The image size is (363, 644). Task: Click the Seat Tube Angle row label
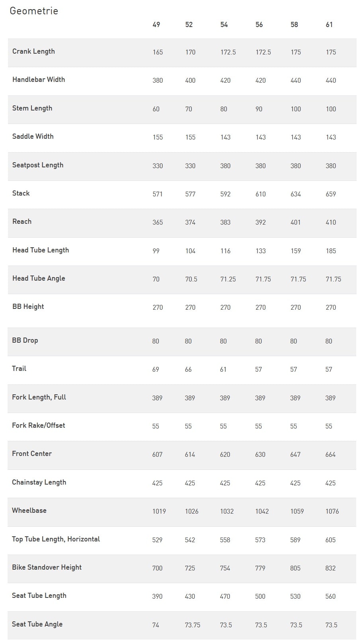tap(37, 624)
